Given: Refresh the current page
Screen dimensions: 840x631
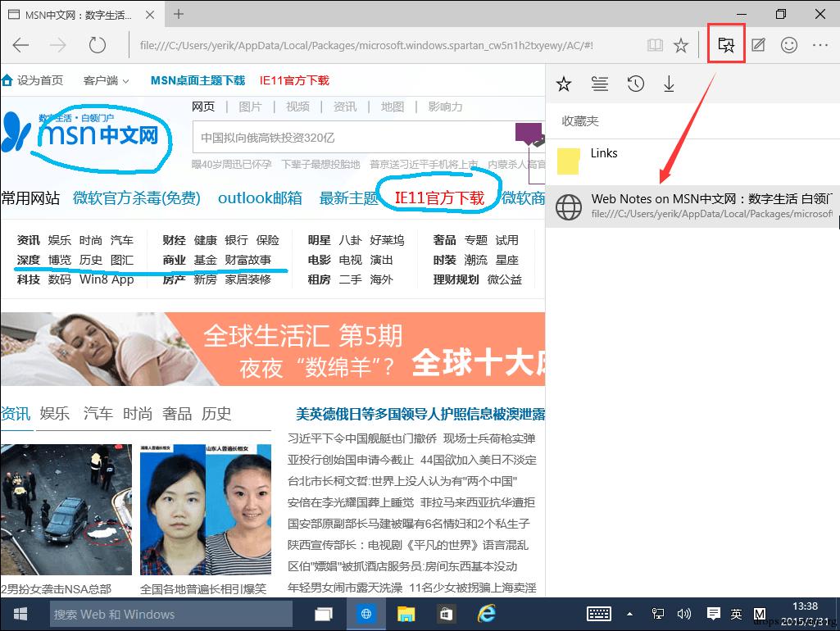Looking at the screenshot, I should (97, 45).
